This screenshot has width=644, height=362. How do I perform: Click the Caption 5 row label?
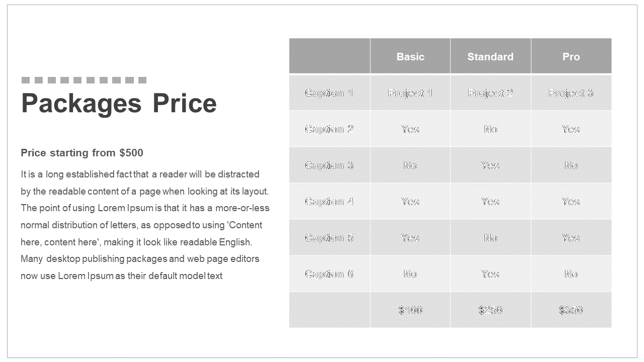[329, 238]
